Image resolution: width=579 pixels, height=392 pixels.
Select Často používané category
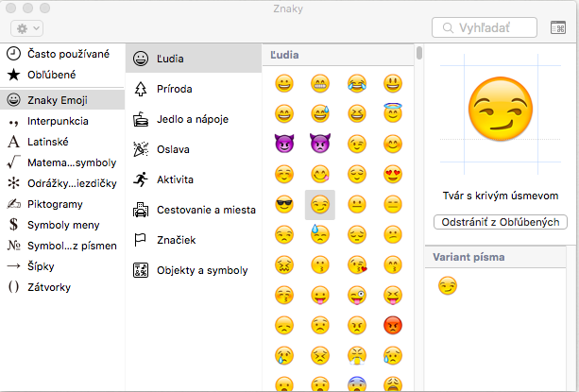coord(62,54)
